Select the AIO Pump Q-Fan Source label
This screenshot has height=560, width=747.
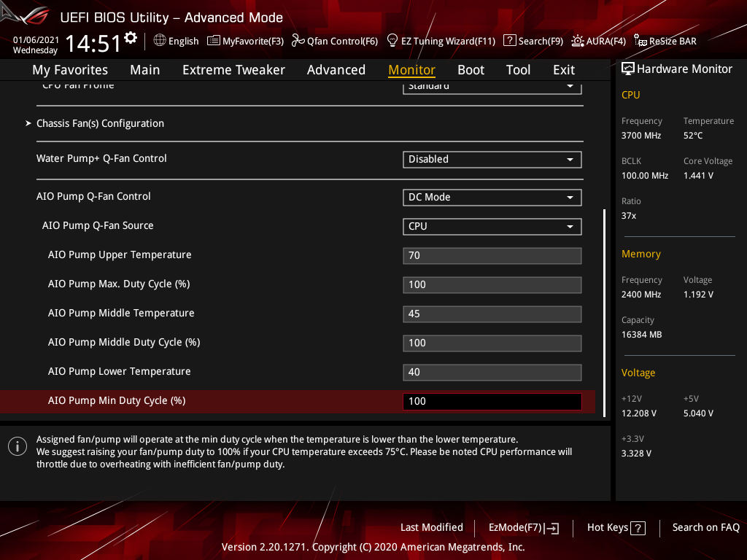[98, 225]
